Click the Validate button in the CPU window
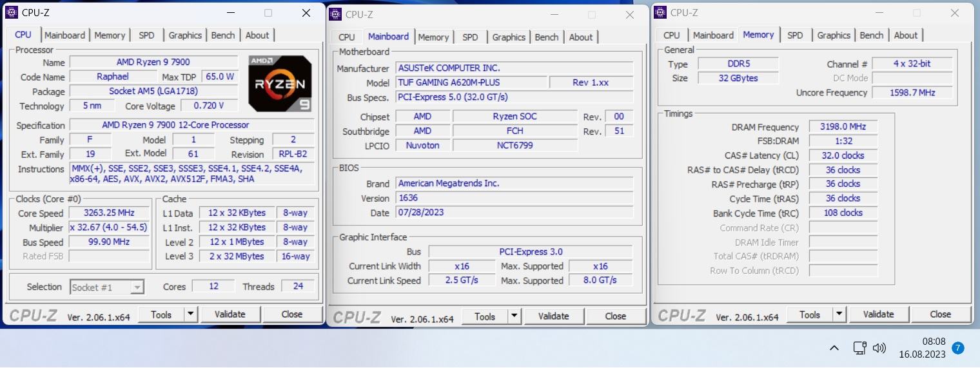 tap(230, 315)
